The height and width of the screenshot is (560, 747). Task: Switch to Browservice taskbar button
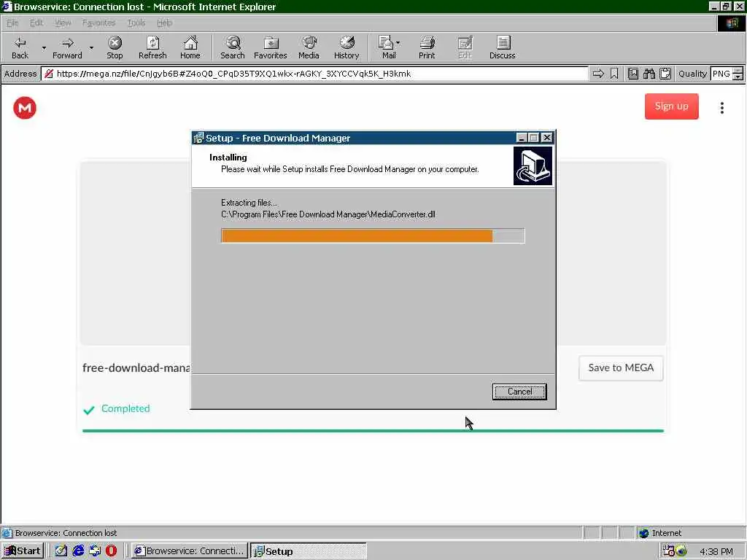[x=189, y=551]
